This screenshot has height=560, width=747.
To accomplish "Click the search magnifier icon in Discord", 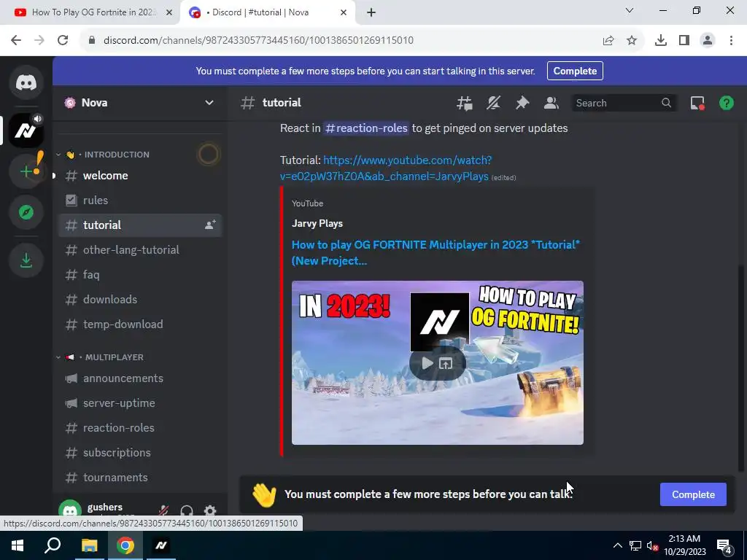I will (x=666, y=103).
